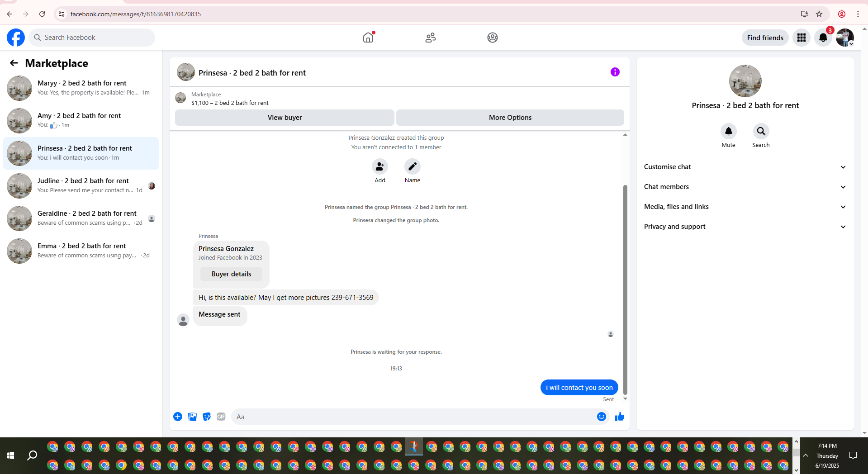Reload the page in browser
The width and height of the screenshot is (868, 474).
(42, 14)
